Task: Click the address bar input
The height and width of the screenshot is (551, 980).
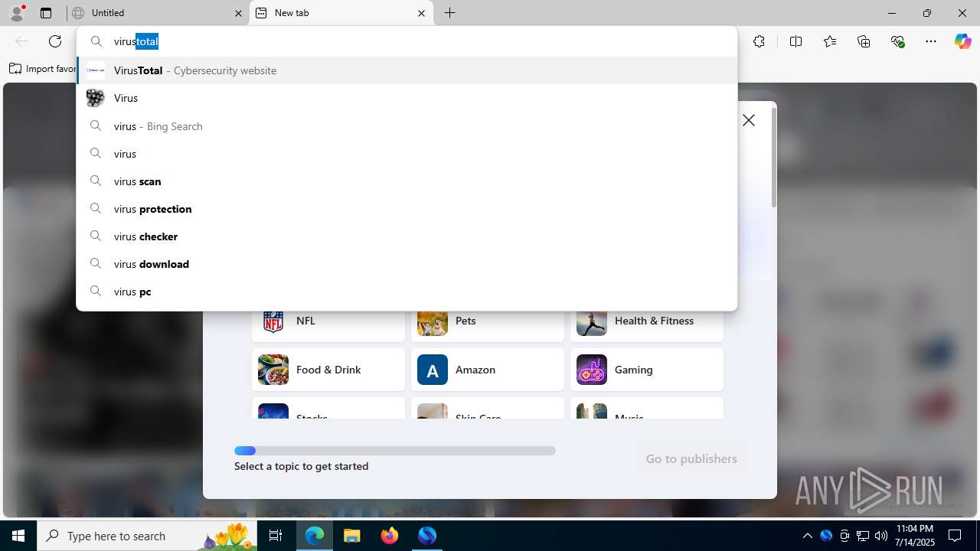Action: click(x=407, y=41)
